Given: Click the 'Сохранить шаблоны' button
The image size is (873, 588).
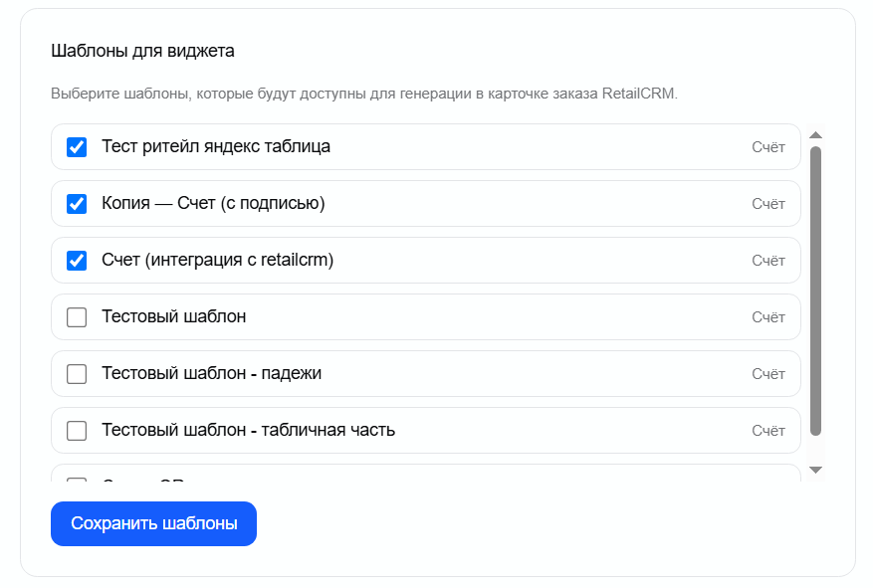Looking at the screenshot, I should tap(153, 523).
